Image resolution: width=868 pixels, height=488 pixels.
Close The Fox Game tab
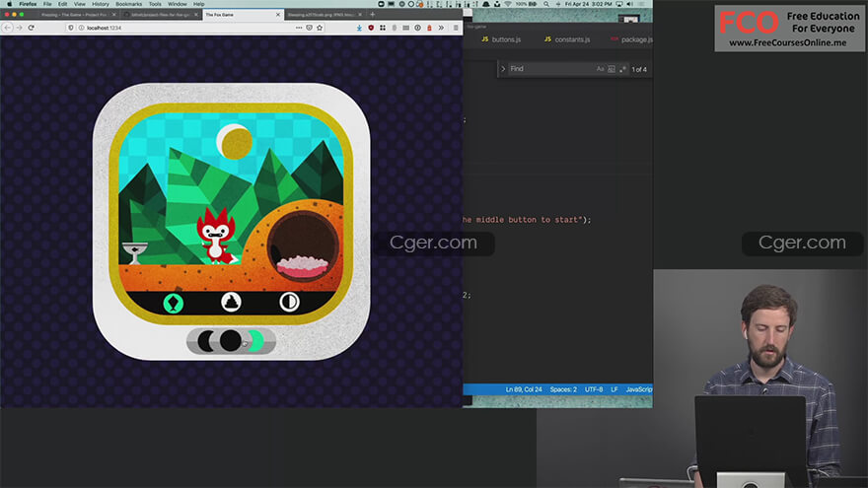pos(278,15)
